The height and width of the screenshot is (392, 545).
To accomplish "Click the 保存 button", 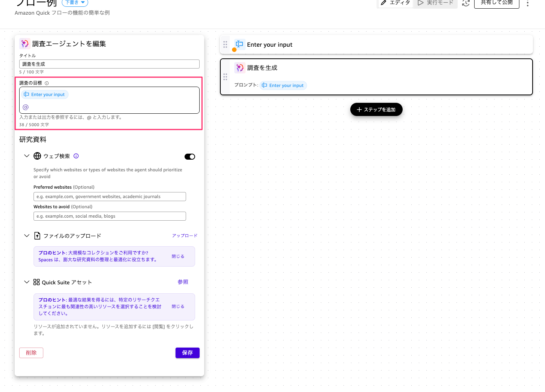I will (187, 353).
